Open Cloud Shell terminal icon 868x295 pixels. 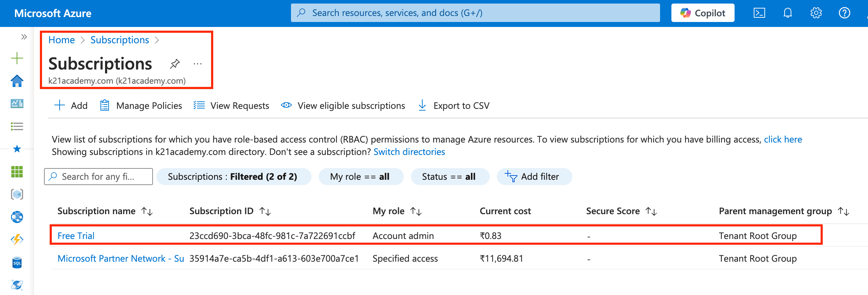(759, 13)
